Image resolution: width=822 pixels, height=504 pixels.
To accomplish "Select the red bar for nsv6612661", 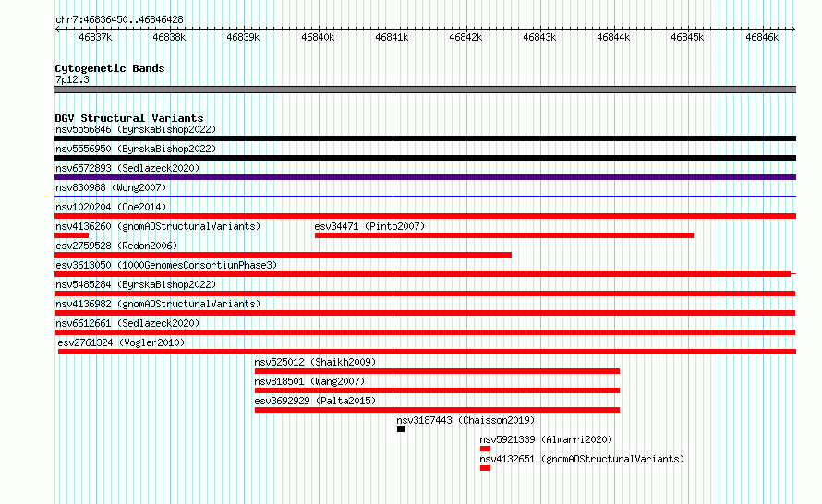I will tap(425, 332).
